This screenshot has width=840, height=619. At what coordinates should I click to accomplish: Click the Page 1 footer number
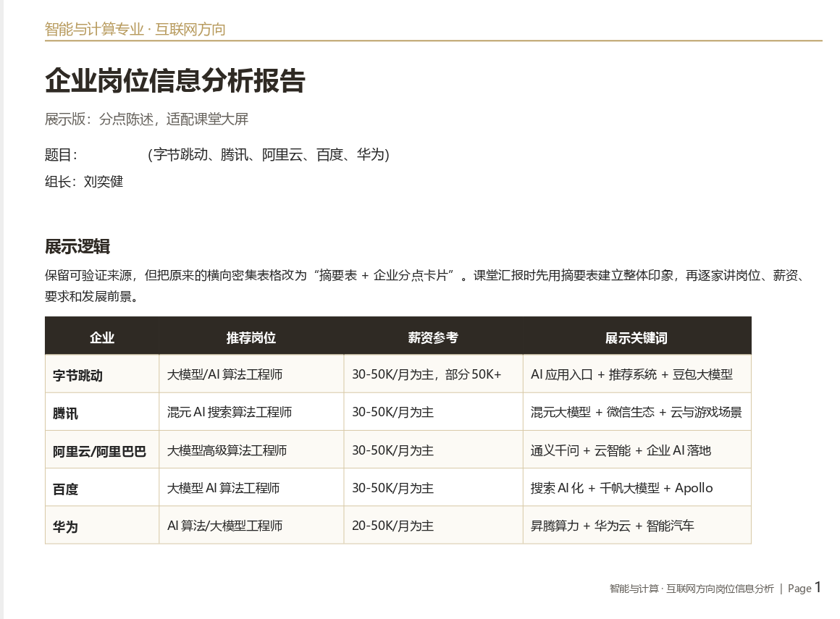805,587
